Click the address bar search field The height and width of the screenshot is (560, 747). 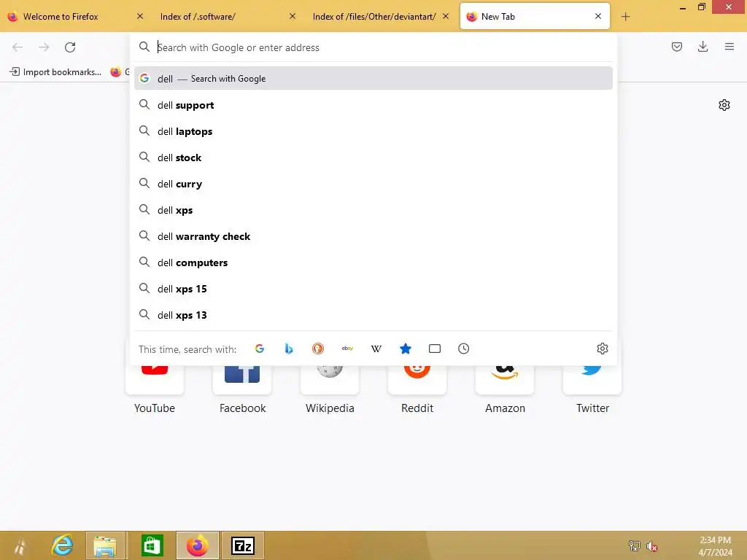click(373, 47)
